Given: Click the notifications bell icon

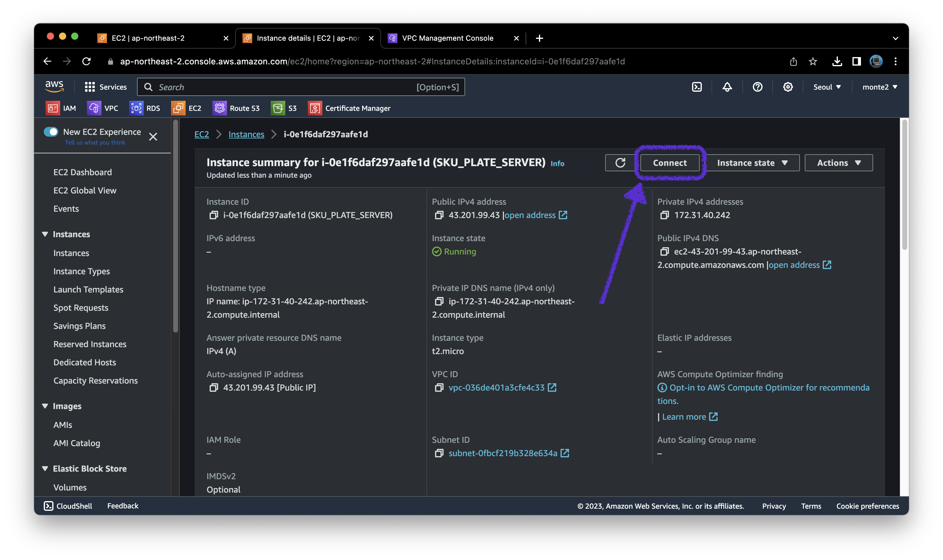Looking at the screenshot, I should (x=727, y=87).
